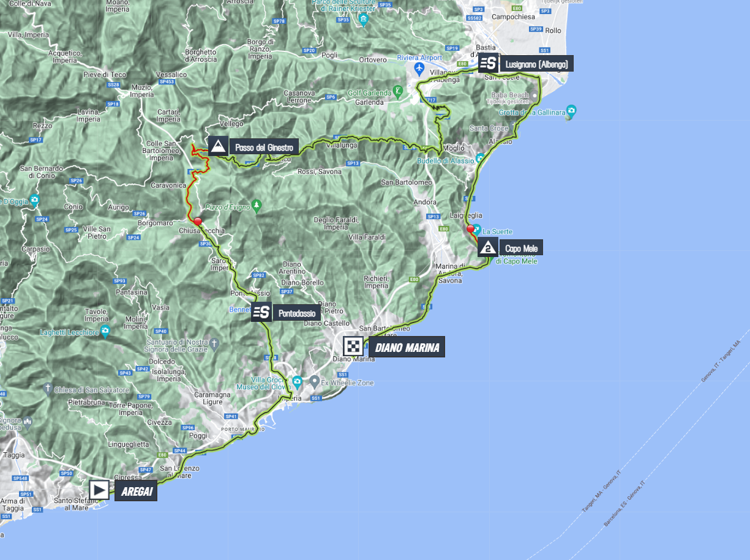Select the Laghetti Lecchiore camera icon

point(105,331)
